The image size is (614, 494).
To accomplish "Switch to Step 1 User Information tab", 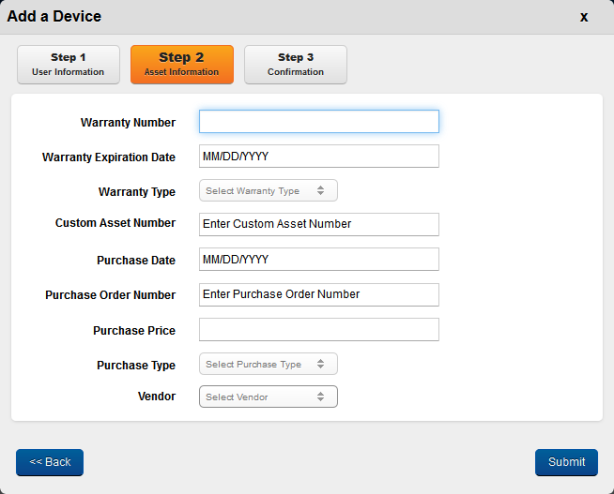I will 69,65.
